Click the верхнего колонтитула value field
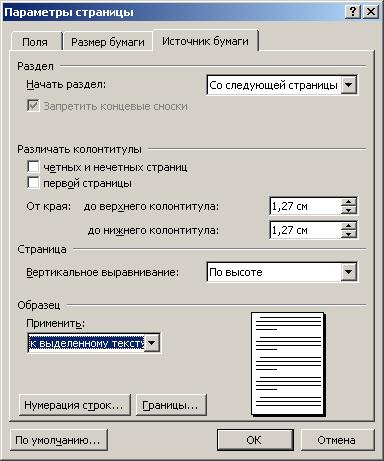The width and height of the screenshot is (384, 461). coord(305,206)
